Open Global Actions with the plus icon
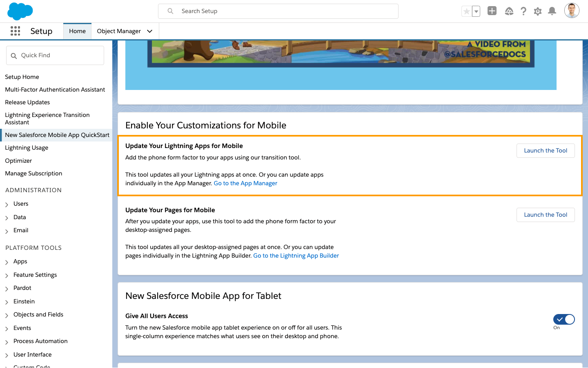 492,11
